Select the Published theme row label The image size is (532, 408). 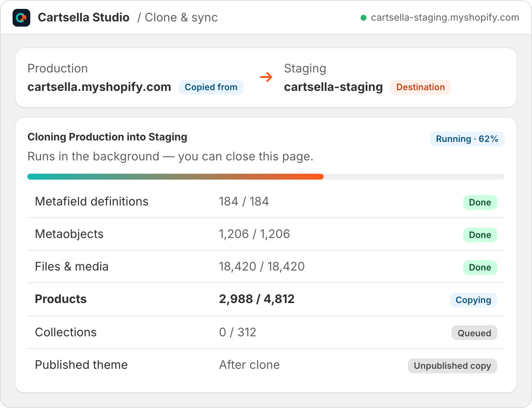click(x=81, y=365)
